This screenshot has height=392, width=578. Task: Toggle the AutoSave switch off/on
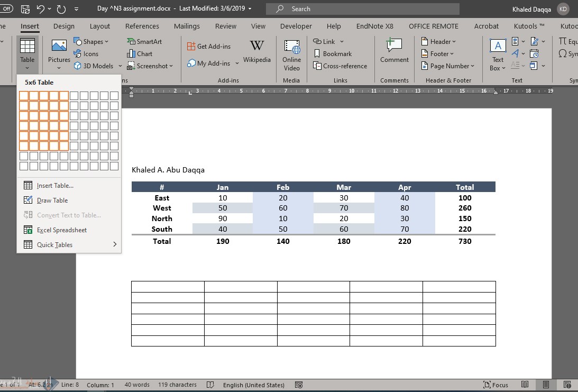[x=6, y=9]
